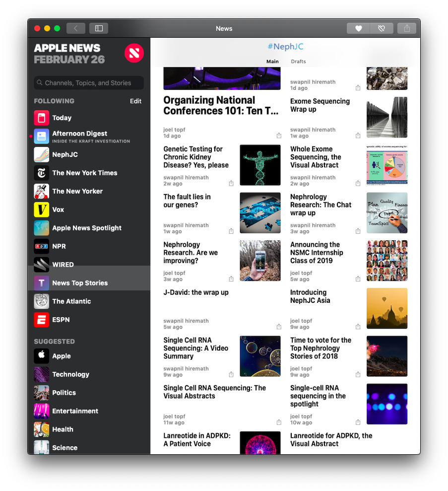This screenshot has height=491, width=448.
Task: Select the NPR channel icon
Action: point(42,246)
